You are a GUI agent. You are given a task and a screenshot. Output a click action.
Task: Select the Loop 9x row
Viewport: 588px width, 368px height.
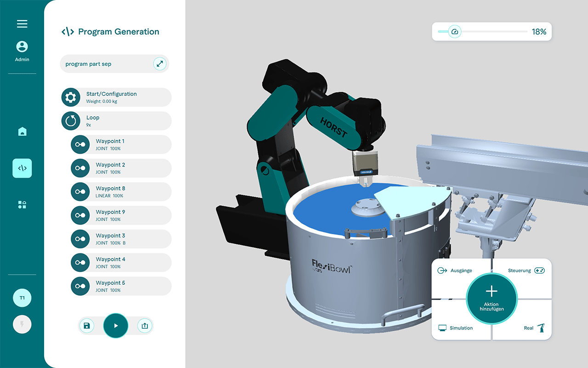tap(116, 121)
